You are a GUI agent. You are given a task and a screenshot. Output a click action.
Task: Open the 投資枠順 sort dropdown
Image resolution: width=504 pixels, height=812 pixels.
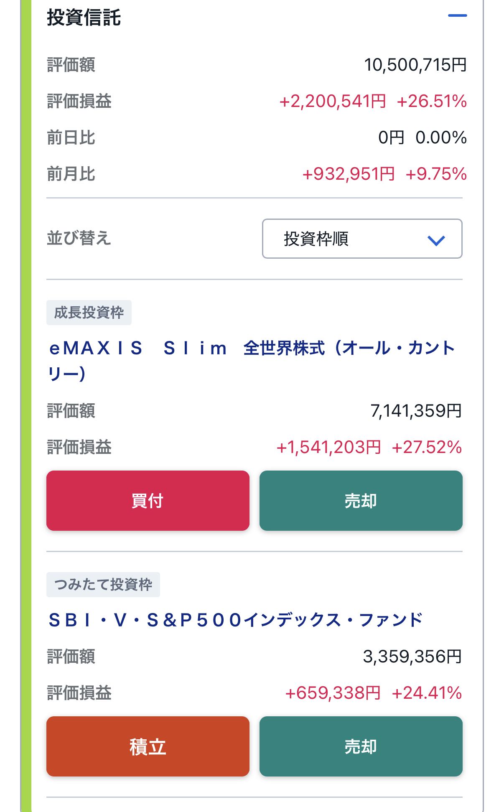[x=361, y=239]
